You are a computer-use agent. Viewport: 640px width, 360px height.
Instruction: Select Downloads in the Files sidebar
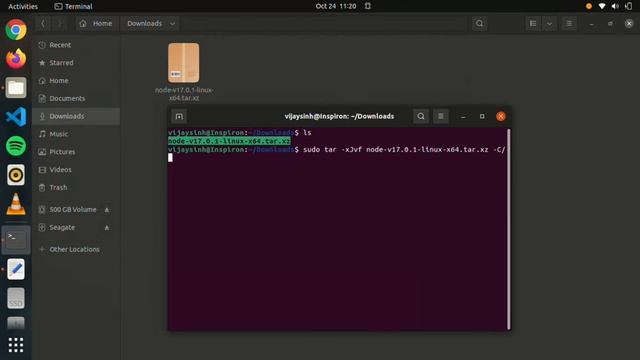pyautogui.click(x=76, y=116)
